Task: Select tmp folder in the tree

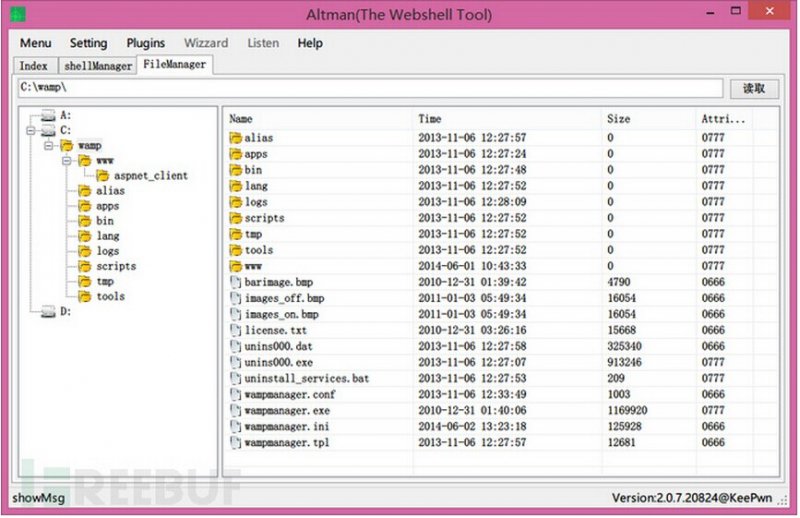Action: click(x=105, y=281)
